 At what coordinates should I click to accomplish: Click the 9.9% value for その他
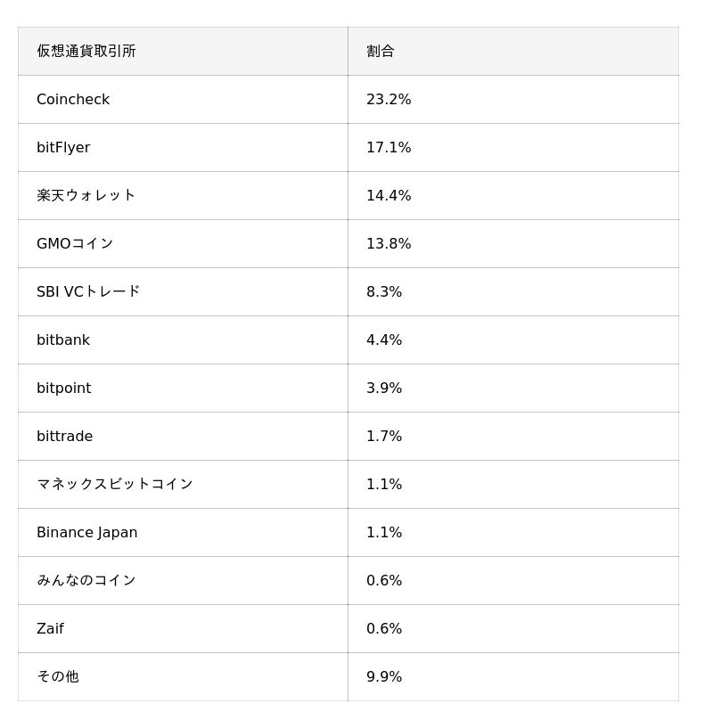tap(384, 677)
